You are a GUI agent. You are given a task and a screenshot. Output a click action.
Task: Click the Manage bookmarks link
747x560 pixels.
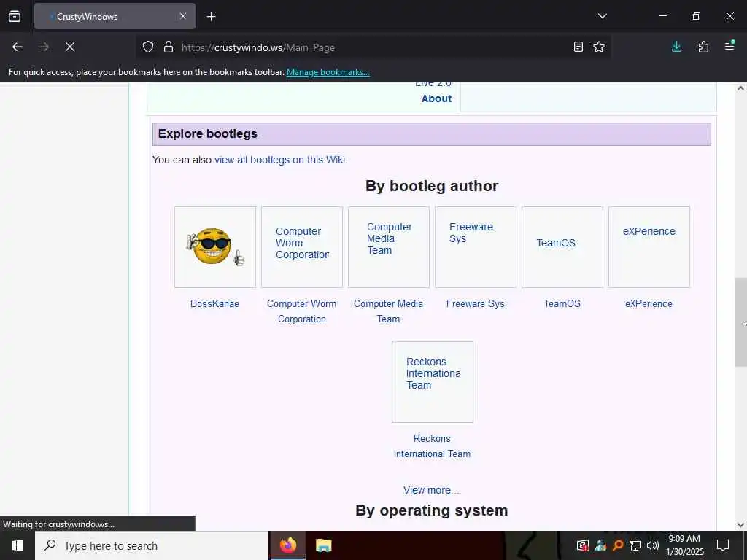tap(328, 72)
